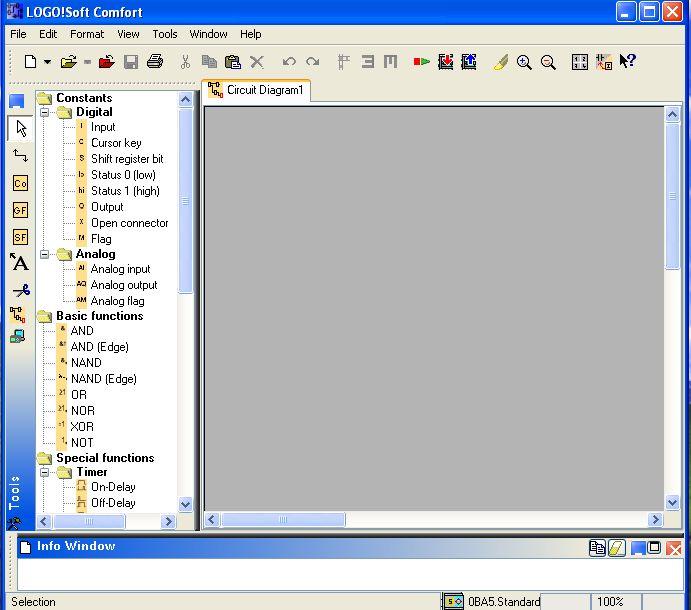Click tree panel scroll right arrow

click(x=168, y=521)
